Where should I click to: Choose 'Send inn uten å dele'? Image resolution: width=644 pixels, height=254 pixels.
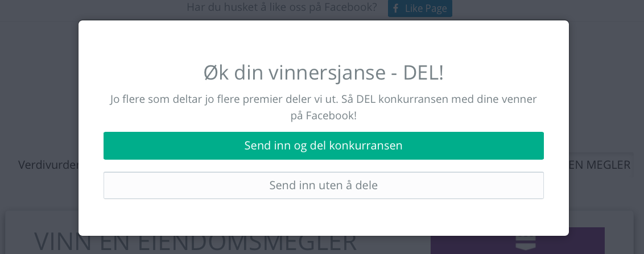tap(323, 185)
